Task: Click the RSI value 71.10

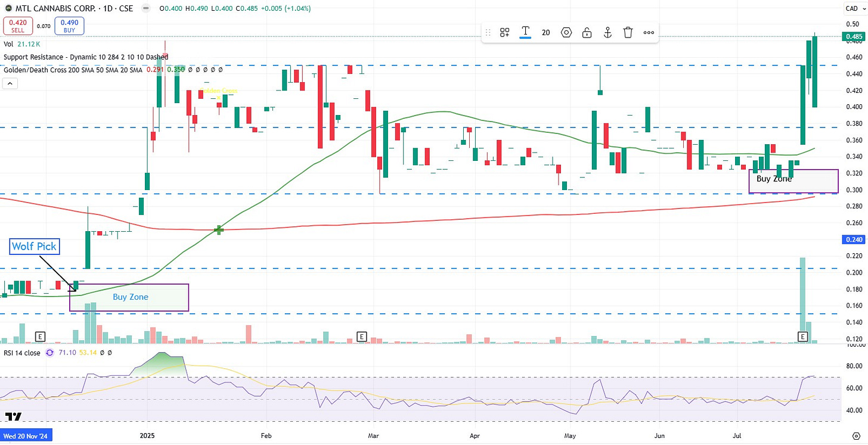Action: 68,353
